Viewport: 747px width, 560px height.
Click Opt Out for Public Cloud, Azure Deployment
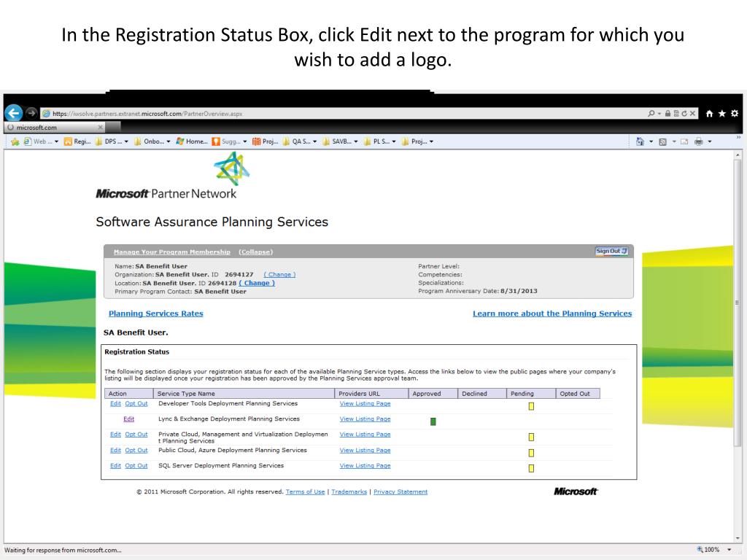tap(136, 451)
